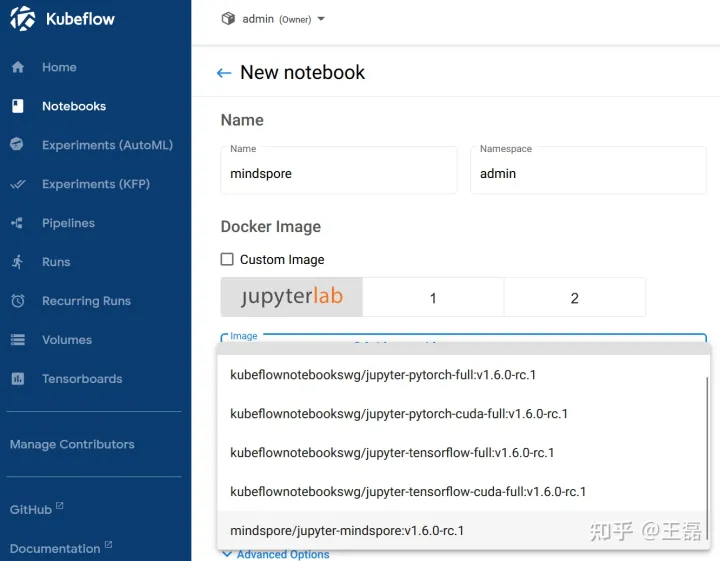
Task: Go back using the blue arrow
Action: click(224, 73)
